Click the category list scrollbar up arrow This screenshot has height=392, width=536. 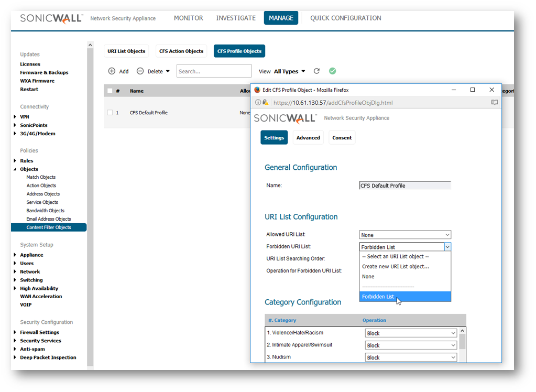pos(462,332)
